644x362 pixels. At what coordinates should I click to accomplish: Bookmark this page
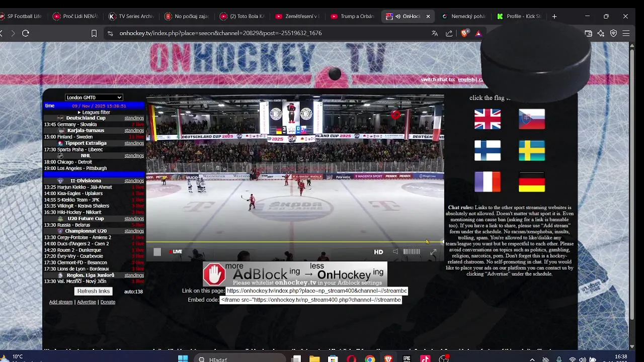(x=94, y=33)
